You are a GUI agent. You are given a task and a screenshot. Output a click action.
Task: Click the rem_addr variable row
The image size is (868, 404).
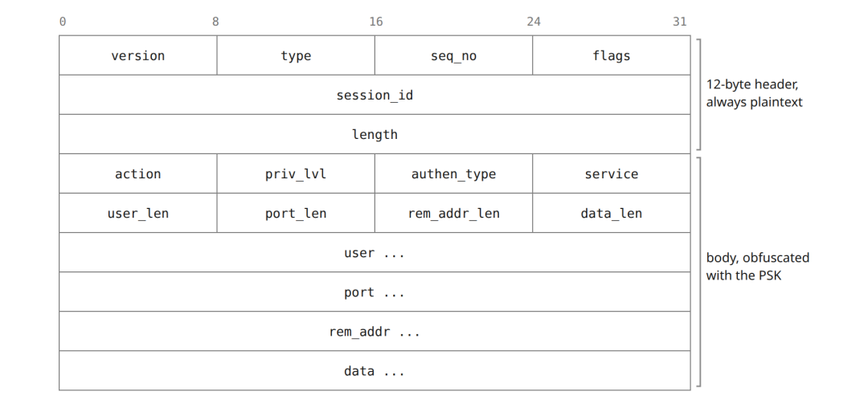(x=375, y=331)
